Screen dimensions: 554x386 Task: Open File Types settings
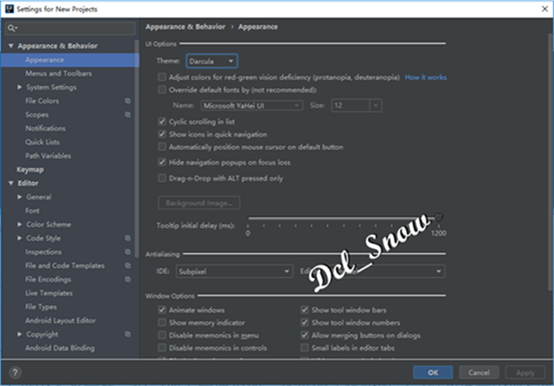click(x=41, y=307)
